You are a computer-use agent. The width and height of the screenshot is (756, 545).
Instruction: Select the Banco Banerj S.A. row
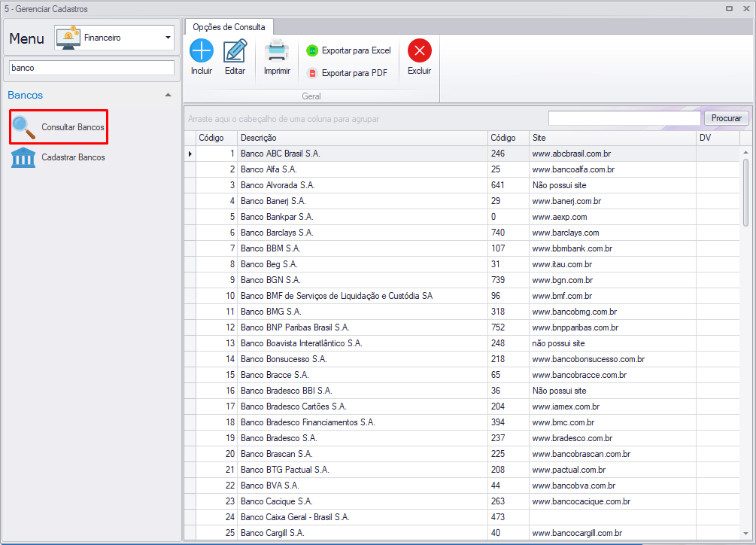(x=462, y=201)
